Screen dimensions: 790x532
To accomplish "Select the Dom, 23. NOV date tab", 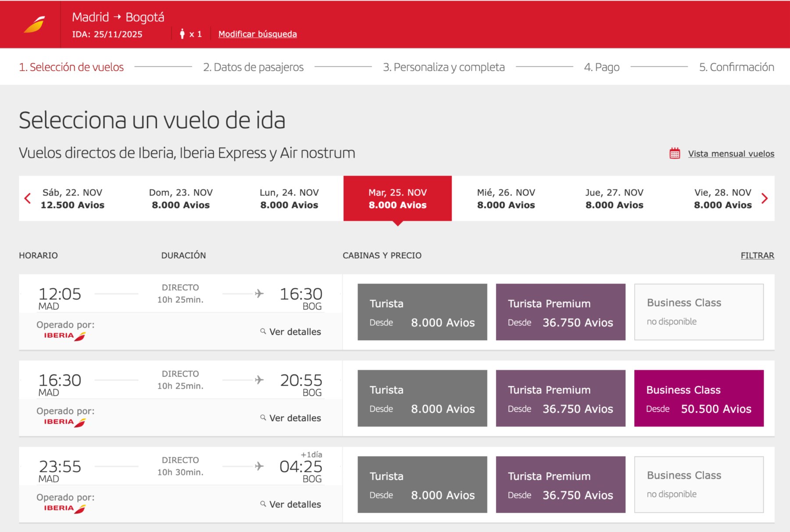I will 180,199.
